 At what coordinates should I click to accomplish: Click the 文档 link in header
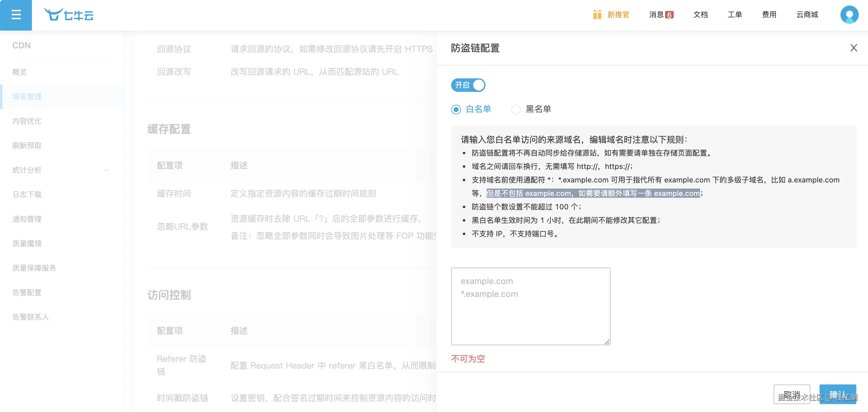tap(700, 15)
